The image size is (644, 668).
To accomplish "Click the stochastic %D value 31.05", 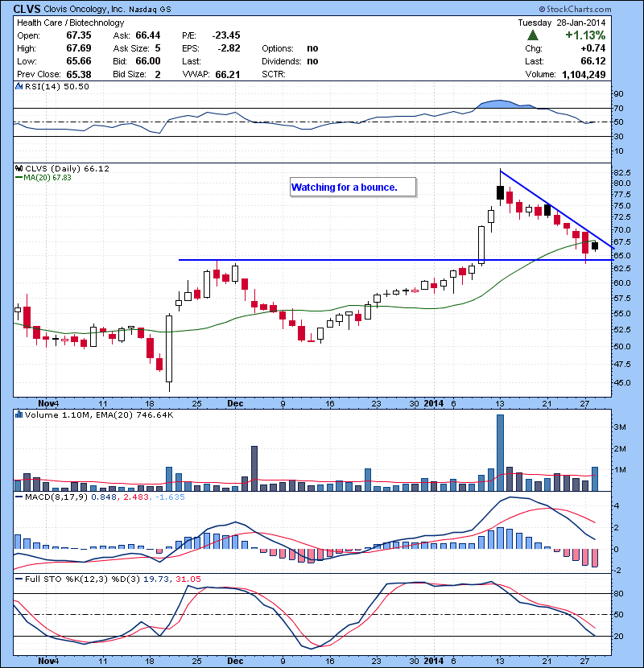I will (x=188, y=579).
